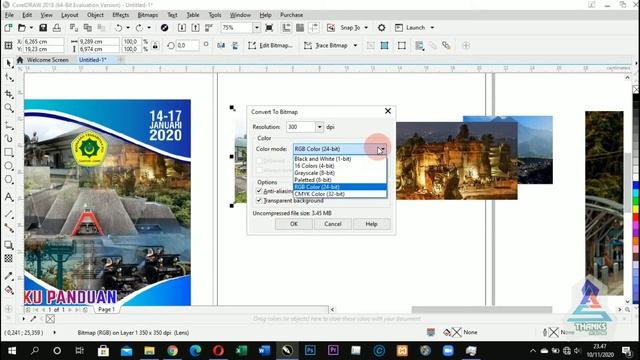Viewport: 640px width, 360px height.
Task: Select the Text tool
Action: point(9,197)
